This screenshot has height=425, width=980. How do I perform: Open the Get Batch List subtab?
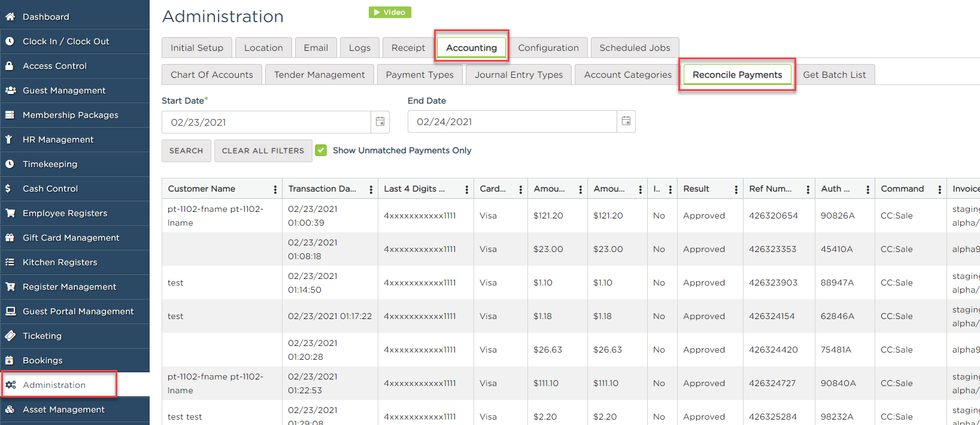click(835, 75)
